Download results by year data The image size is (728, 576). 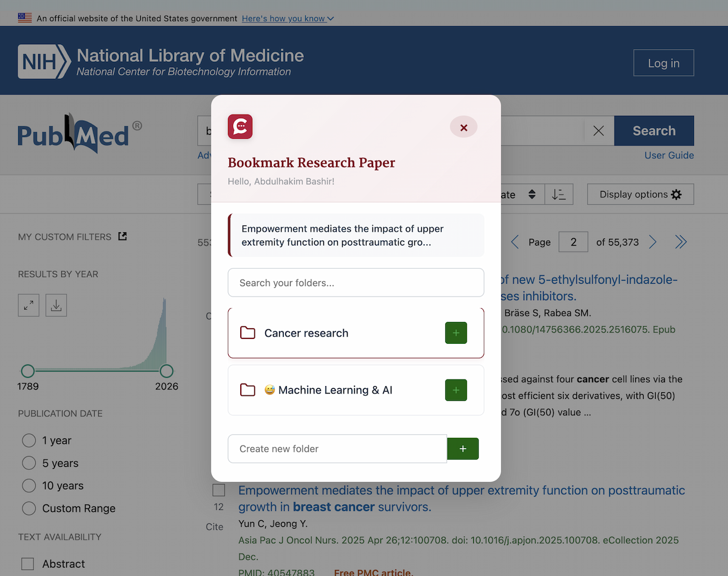56,306
